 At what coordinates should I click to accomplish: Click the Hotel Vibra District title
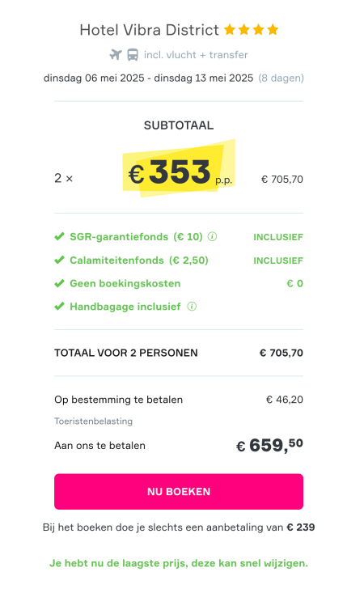pyautogui.click(x=150, y=30)
